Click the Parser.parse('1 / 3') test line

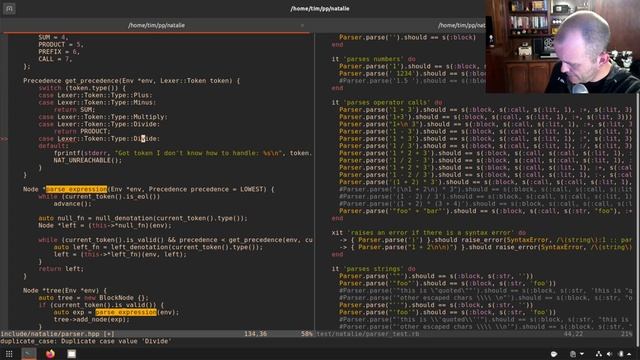[485, 146]
